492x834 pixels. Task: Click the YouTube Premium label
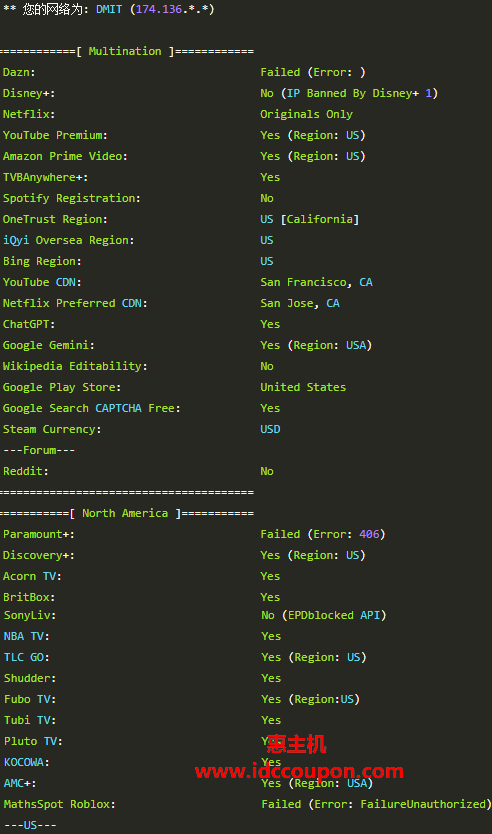tap(55, 135)
